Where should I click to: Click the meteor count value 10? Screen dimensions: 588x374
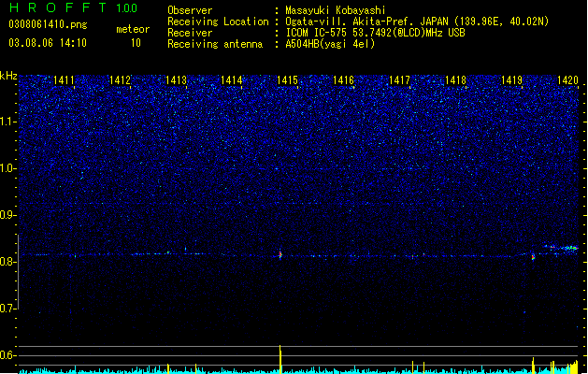(136, 43)
